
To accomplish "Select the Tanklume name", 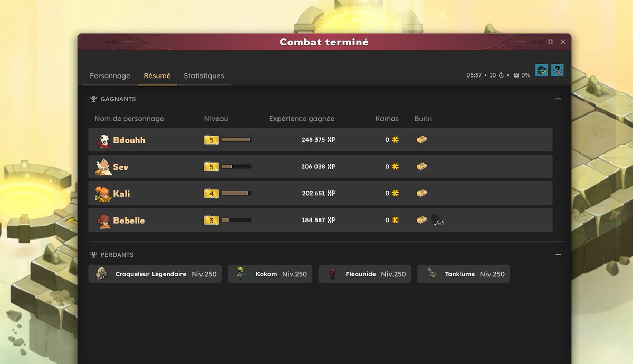I will coord(460,274).
